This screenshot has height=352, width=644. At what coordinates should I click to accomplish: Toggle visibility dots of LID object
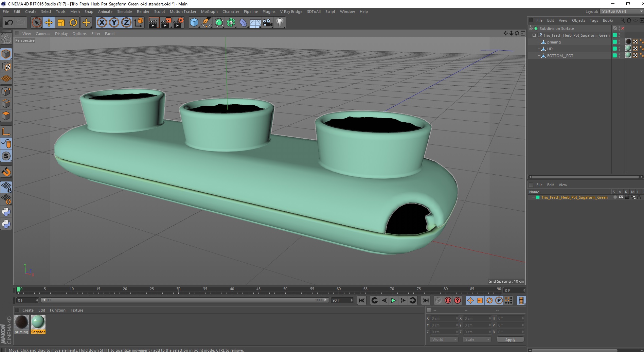coord(619,49)
